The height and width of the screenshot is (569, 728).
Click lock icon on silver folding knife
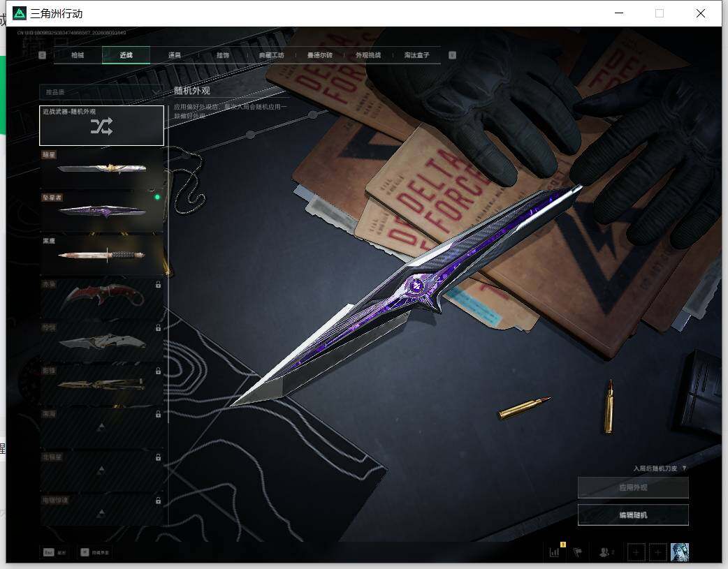coord(159,327)
